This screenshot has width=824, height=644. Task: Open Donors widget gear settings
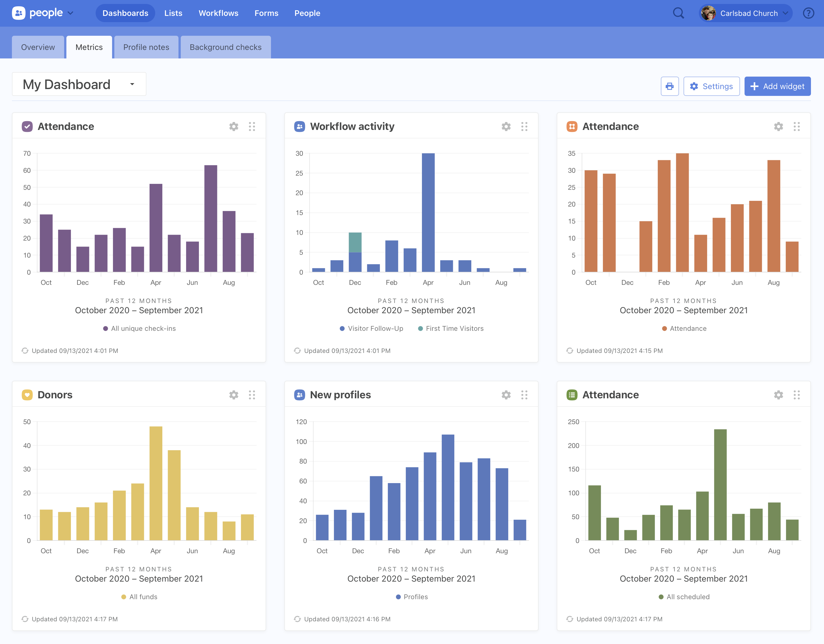(x=234, y=395)
